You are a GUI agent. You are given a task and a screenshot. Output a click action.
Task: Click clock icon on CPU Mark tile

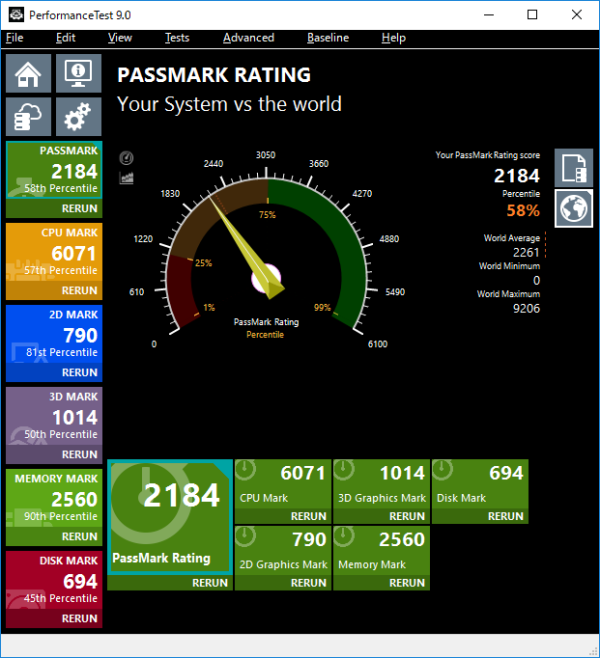[246, 470]
